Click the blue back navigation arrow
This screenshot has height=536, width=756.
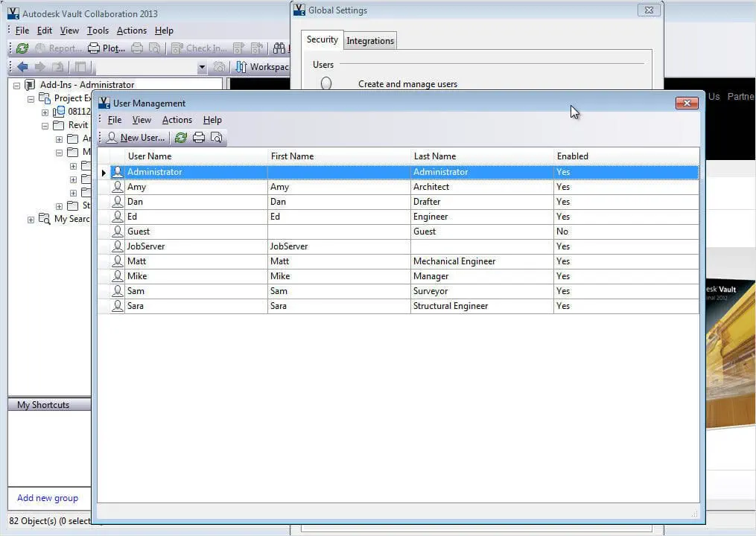coord(22,67)
